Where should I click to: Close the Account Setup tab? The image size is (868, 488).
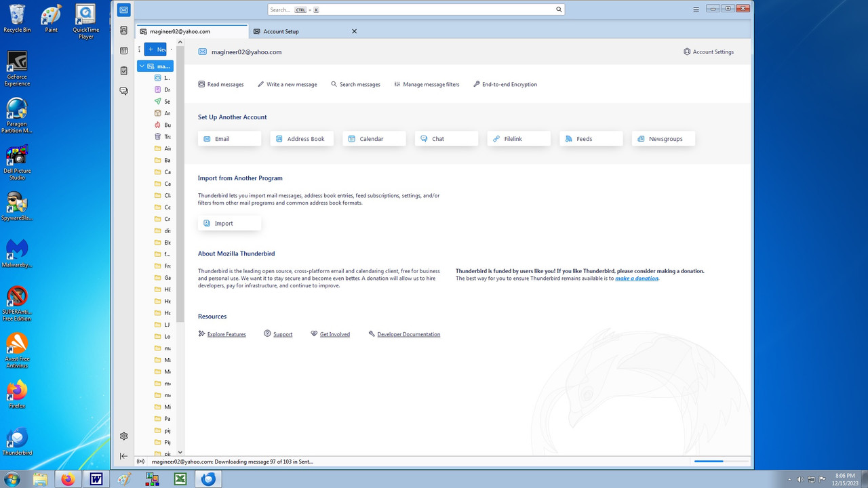(x=354, y=31)
